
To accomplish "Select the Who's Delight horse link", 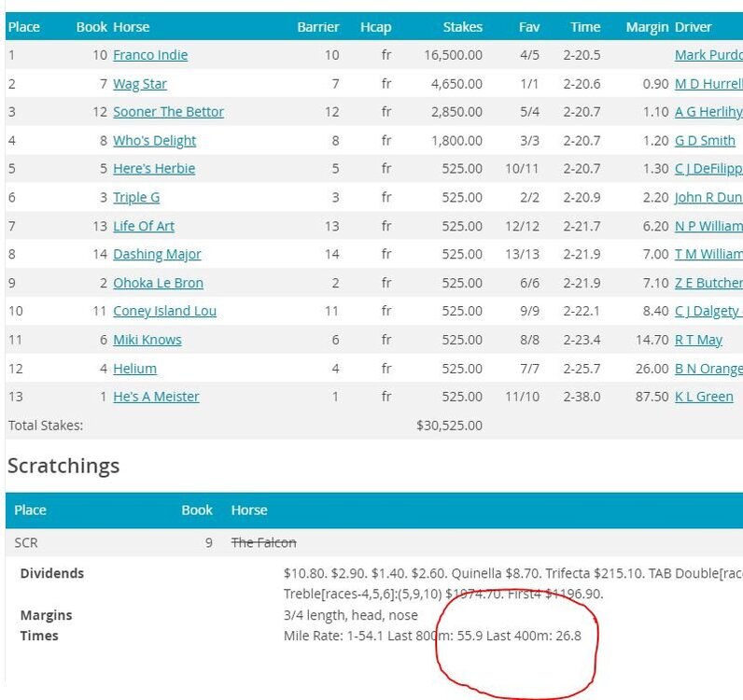I will (x=154, y=141).
